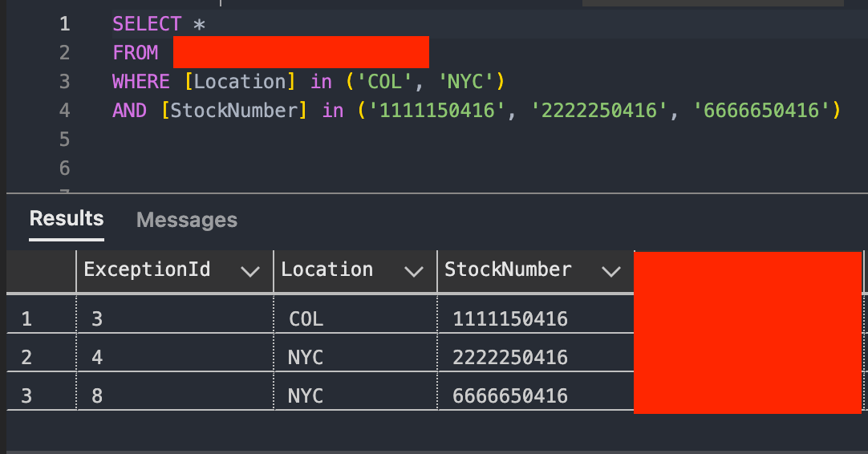Click the [Location] identifier in the query
868x454 pixels.
click(240, 81)
